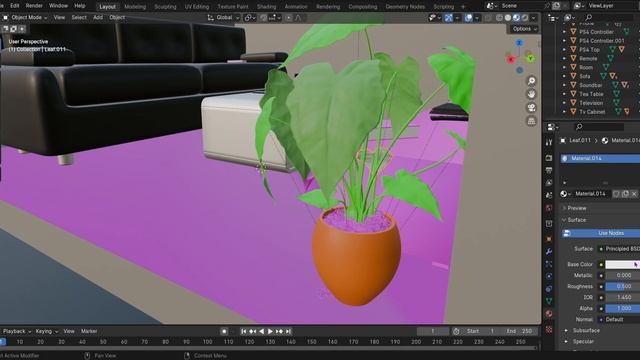Select solid viewport shading
Screen dimensions: 640x360
tap(508, 18)
